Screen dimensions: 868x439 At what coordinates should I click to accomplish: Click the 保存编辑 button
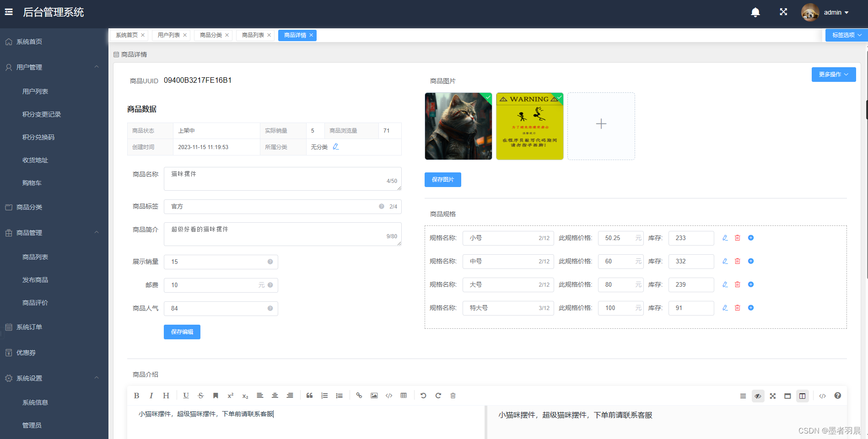click(x=182, y=332)
